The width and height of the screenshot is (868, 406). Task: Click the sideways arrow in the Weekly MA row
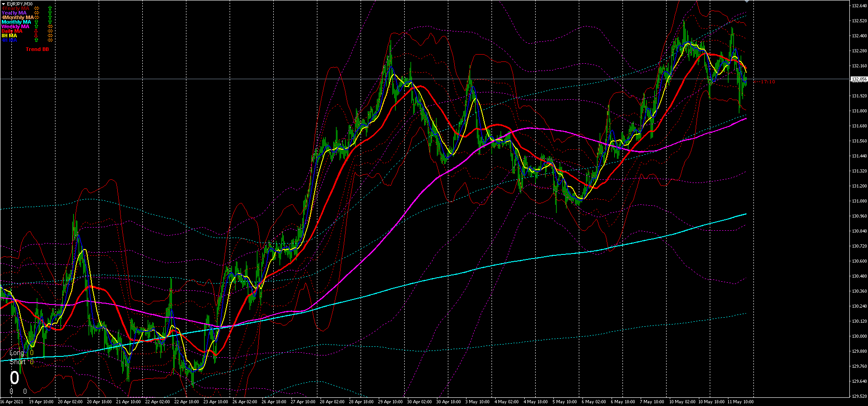coord(50,26)
